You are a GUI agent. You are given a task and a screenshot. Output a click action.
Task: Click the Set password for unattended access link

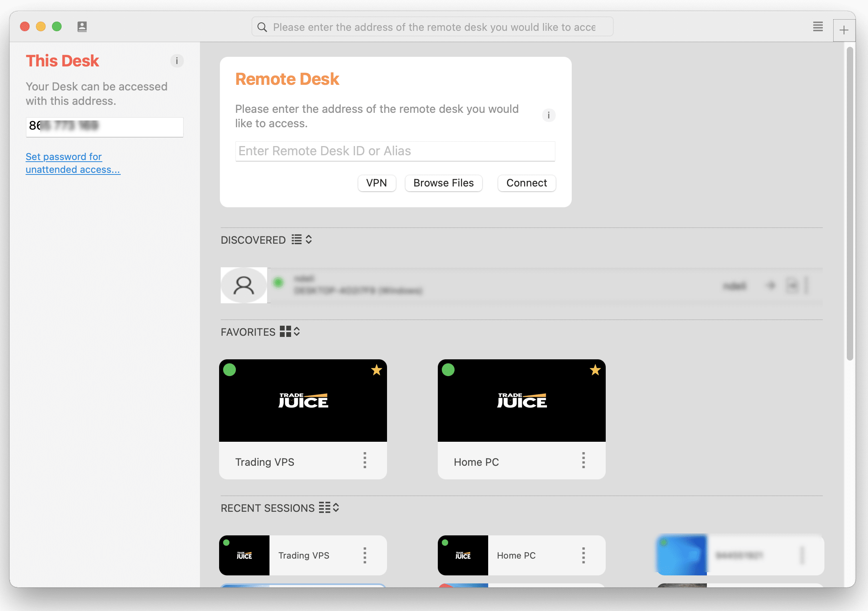click(x=73, y=163)
